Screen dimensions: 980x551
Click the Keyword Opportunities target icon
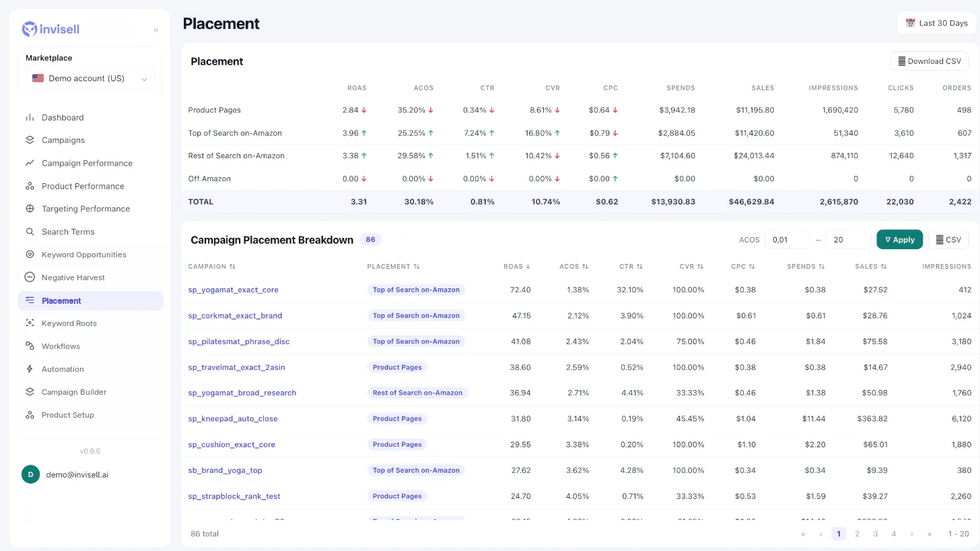point(30,255)
